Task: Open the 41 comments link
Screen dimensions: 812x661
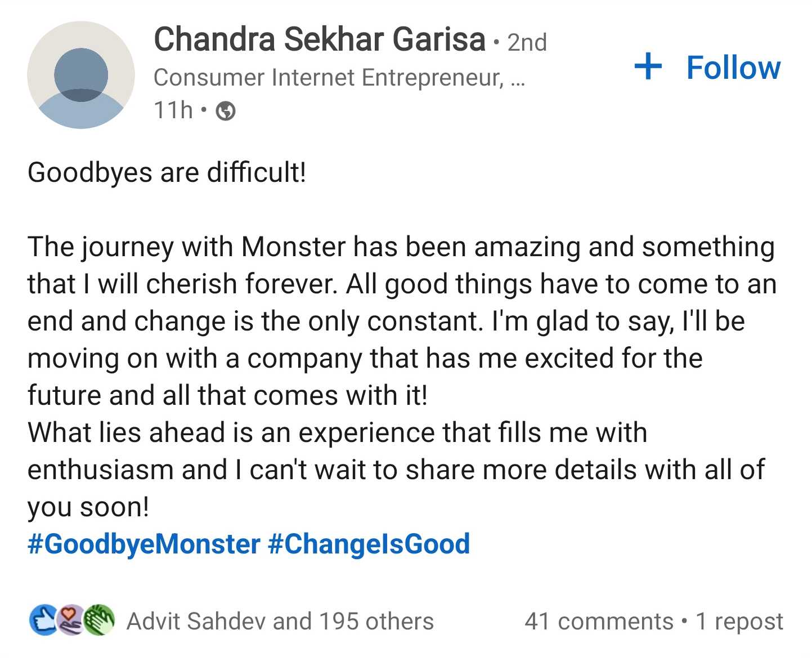Action: click(599, 622)
